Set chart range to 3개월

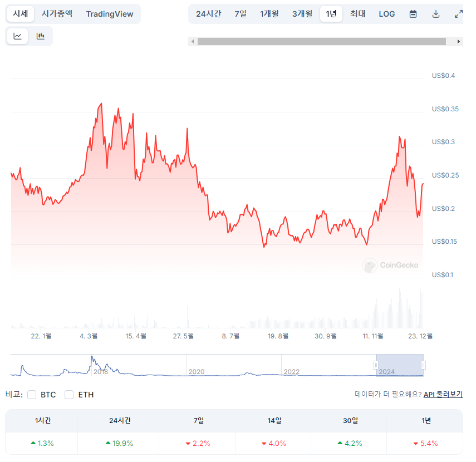click(x=302, y=14)
